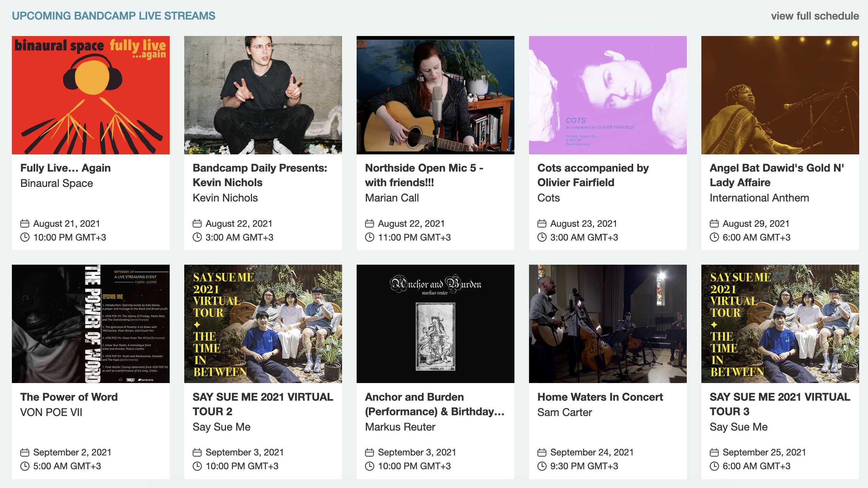Select the Marian Call artist name
This screenshot has width=868, height=488.
point(392,198)
